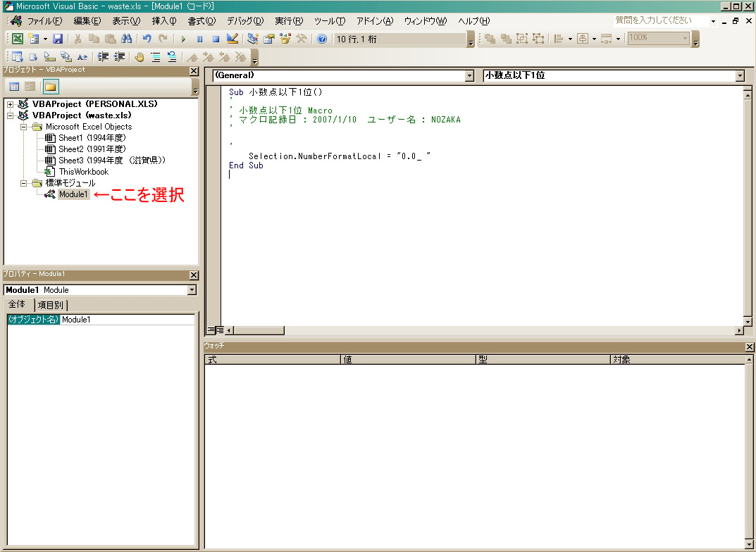Expand VBAProject (PERSONAL.XLS) in the tree
756x552 pixels.
coord(11,104)
